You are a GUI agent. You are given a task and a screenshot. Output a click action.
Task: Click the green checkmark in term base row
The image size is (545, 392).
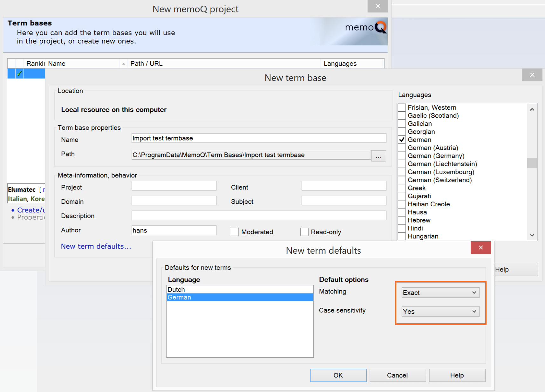point(19,73)
